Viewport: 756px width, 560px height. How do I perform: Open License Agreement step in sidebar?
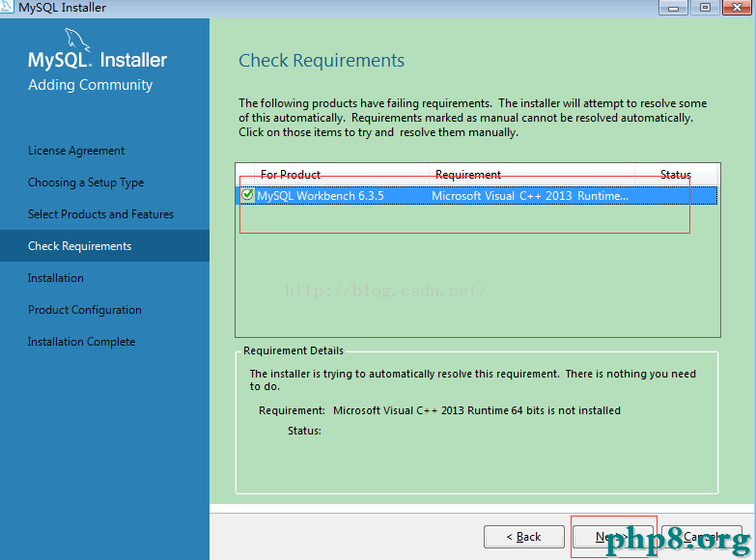click(76, 151)
